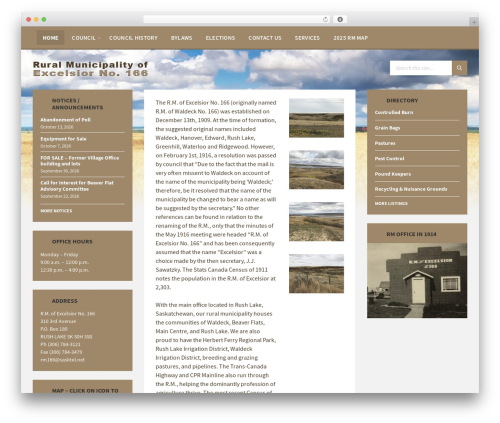
Task: Click the browser address bar
Action: (x=237, y=20)
